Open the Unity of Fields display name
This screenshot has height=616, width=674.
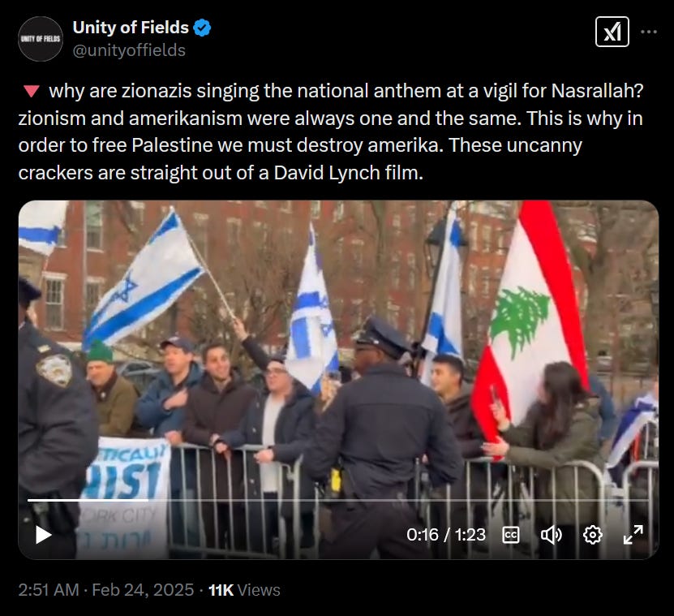131,28
